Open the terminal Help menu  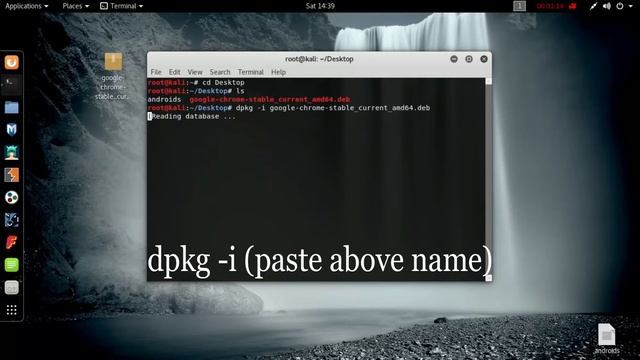point(278,72)
